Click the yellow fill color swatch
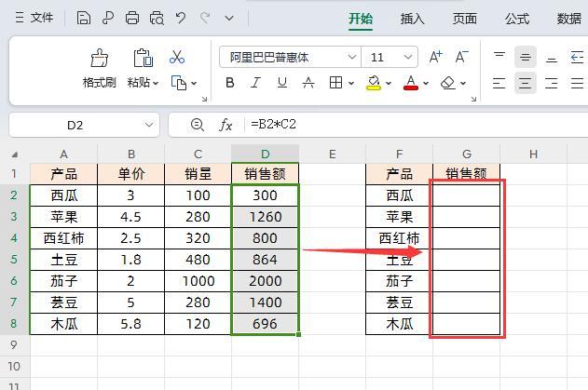 [373, 83]
